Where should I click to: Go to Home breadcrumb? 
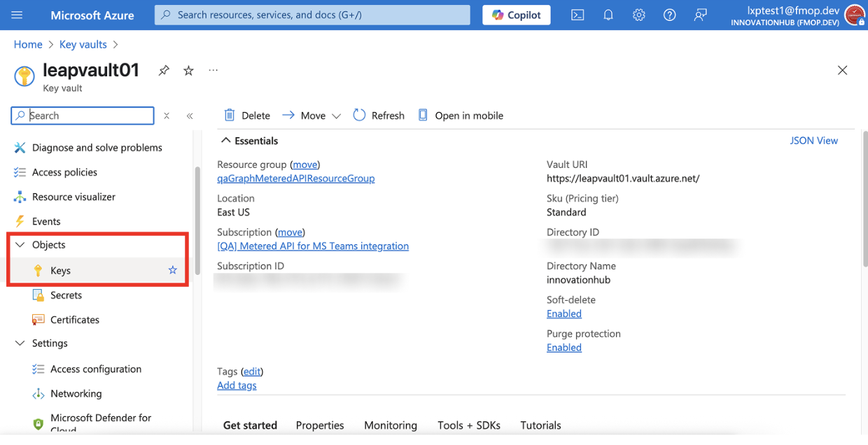coord(28,44)
